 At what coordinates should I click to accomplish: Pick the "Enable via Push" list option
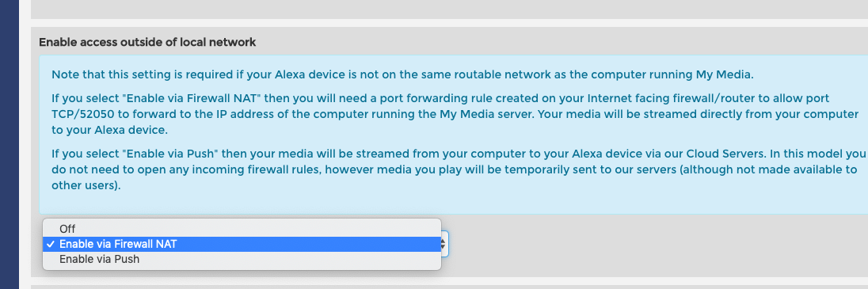[242, 259]
